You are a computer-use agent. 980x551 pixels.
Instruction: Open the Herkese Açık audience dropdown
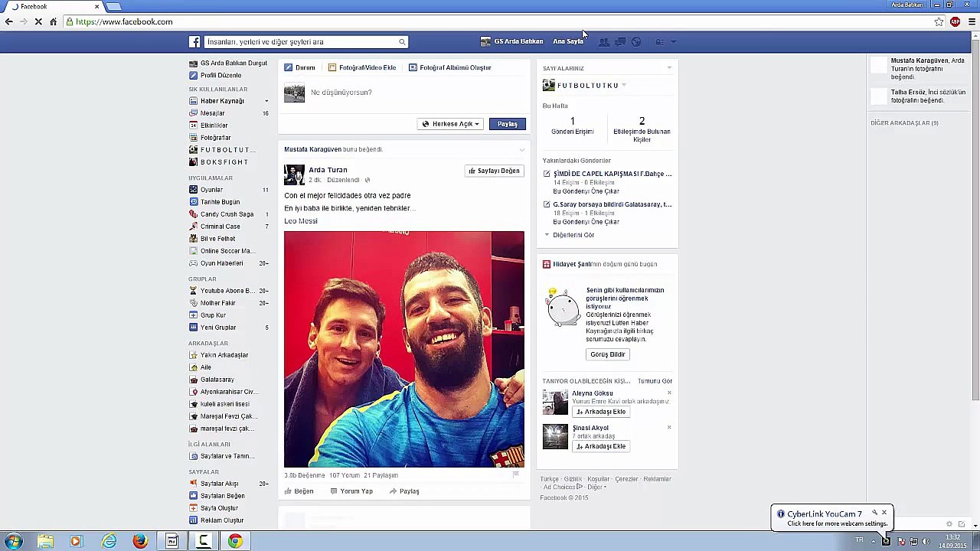click(450, 124)
